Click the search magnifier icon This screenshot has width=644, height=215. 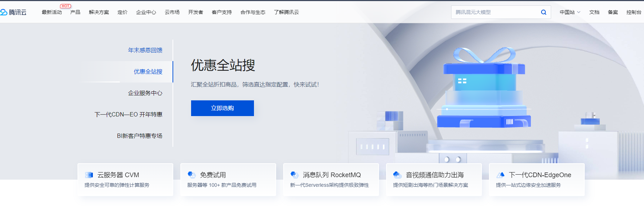point(544,12)
